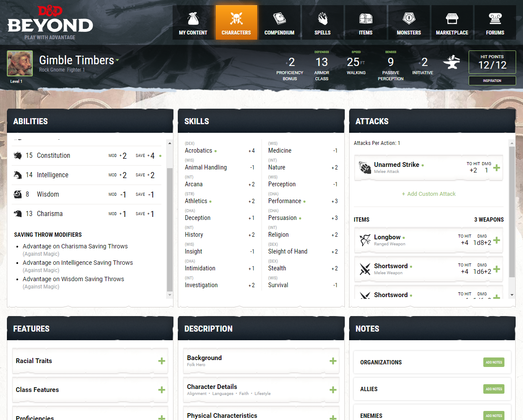Image resolution: width=523 pixels, height=420 pixels.
Task: Add notes for Allies
Action: [x=494, y=389]
